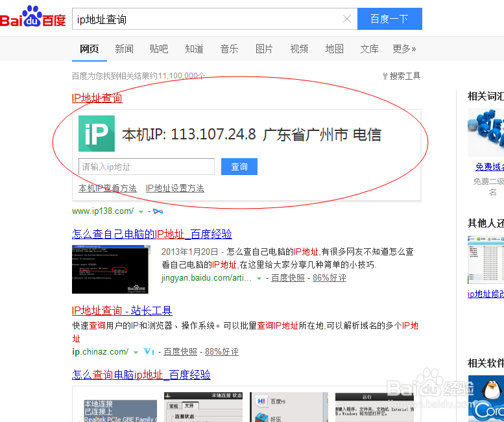Open 怎么查自己电脑的IP地址_百度经验 result
Screen dimensions: 504x422
152,234
